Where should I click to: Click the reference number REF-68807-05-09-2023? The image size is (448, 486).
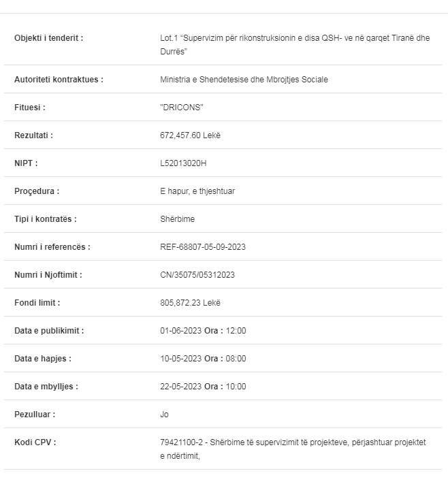click(x=202, y=247)
